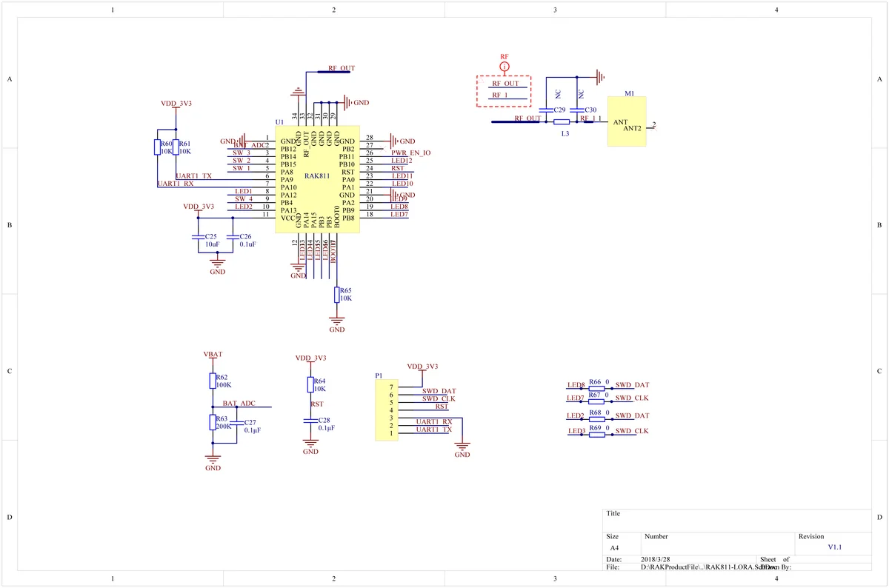Click the RF test point circle
This screenshot has height=588, width=889.
click(505, 67)
